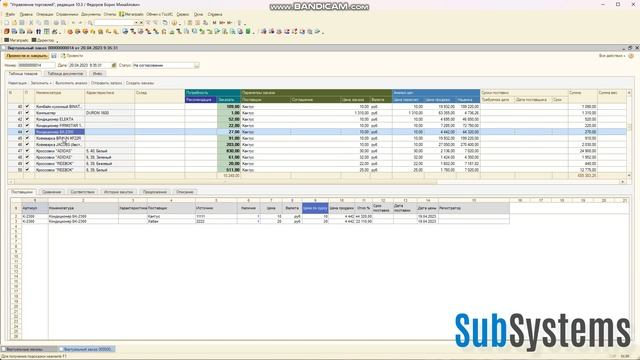Click the Copy toolbar icon
640x360 pixels.
[x=39, y=22]
